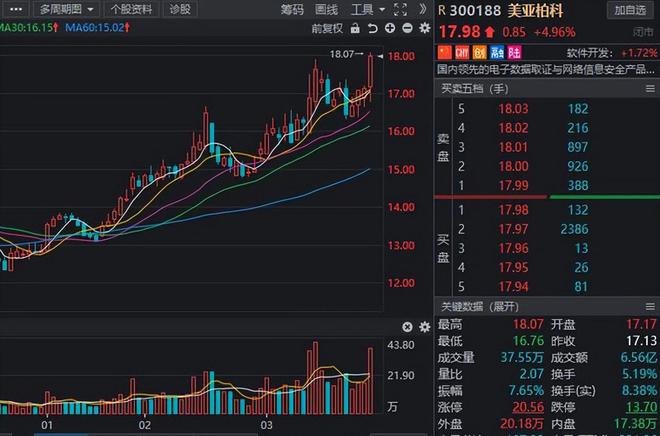Click the red CMY tag icon
Screen dimensions: 660x436
pyautogui.click(x=462, y=52)
